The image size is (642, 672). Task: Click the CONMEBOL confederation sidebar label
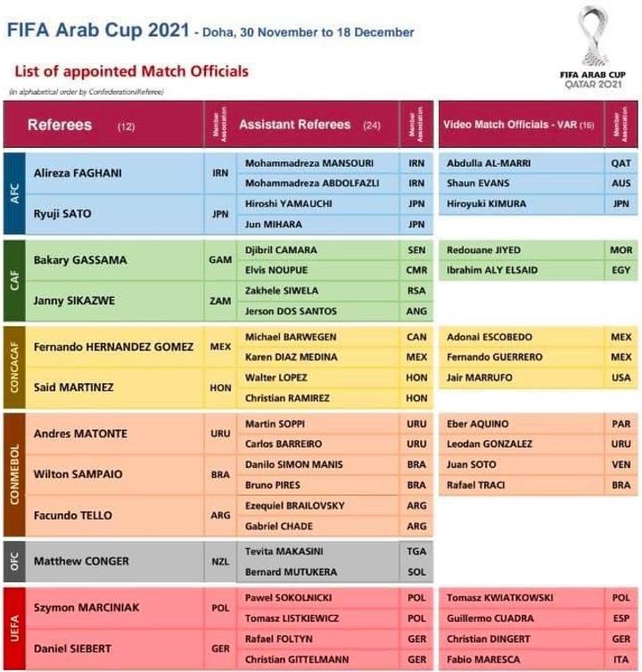click(14, 475)
